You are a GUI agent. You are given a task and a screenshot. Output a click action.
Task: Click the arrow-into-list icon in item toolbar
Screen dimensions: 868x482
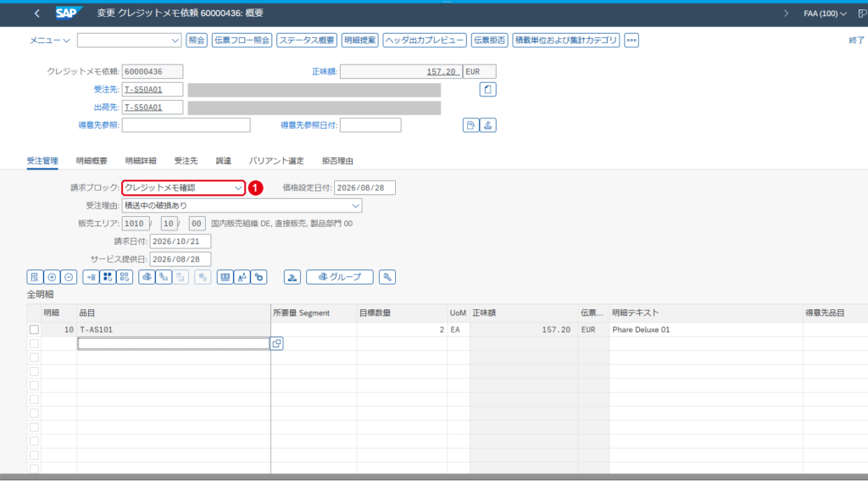91,277
